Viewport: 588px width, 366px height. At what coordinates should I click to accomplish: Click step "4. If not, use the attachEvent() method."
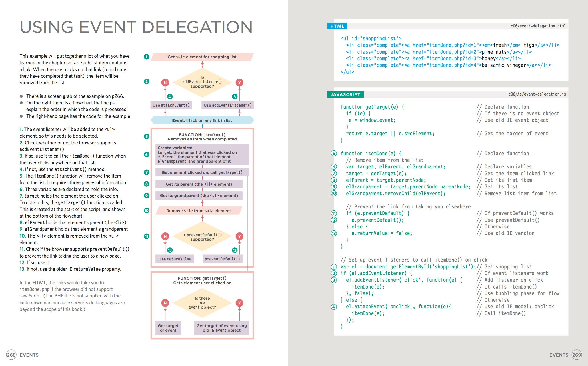pos(63,169)
